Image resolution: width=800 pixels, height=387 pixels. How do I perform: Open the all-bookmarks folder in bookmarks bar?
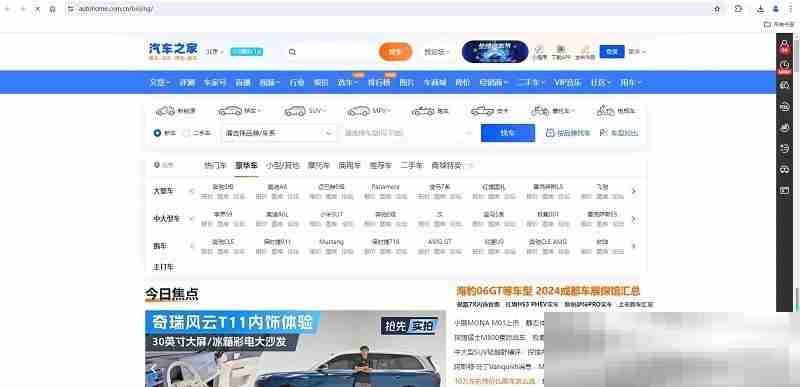[780, 24]
